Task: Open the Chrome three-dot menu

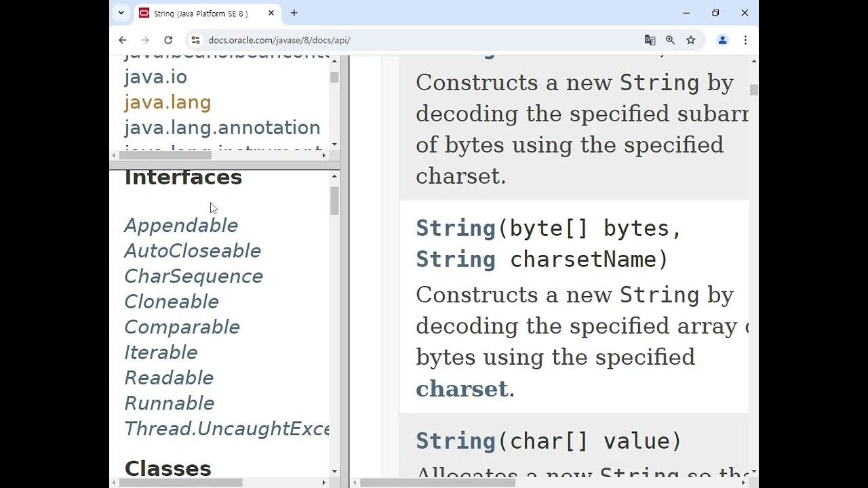Action: click(745, 40)
